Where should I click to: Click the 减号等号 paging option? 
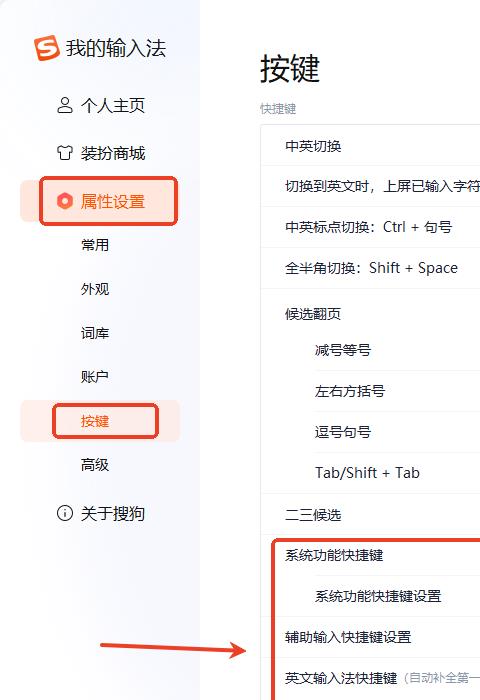click(397, 350)
